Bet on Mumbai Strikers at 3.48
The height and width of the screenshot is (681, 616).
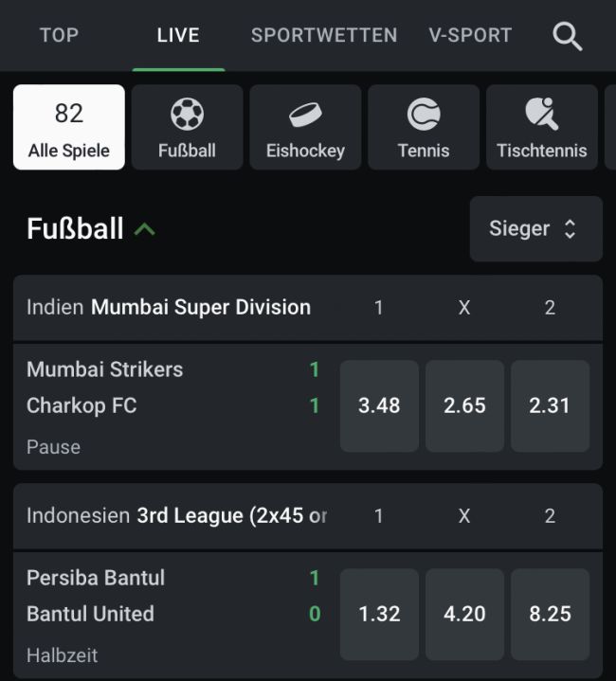(x=379, y=405)
